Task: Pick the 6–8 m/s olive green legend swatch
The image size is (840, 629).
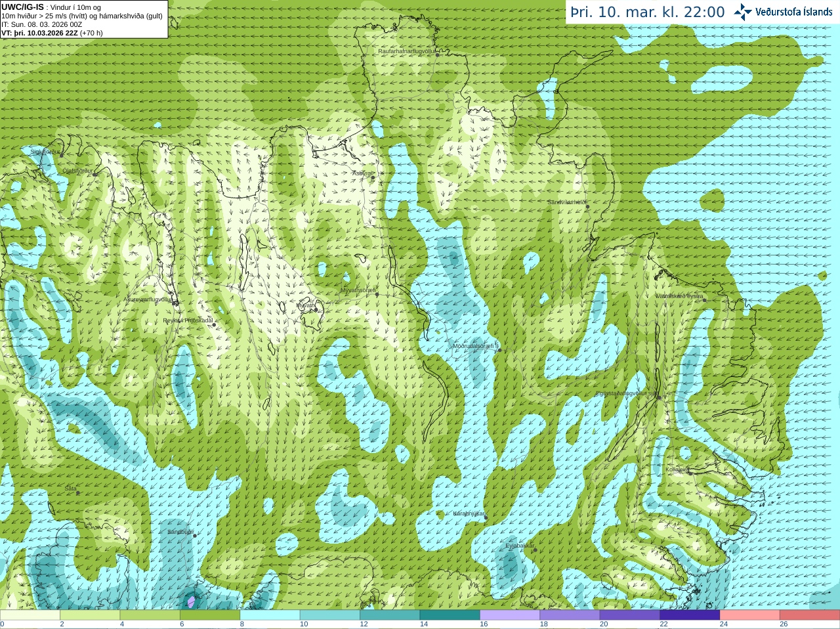Action: [210, 615]
